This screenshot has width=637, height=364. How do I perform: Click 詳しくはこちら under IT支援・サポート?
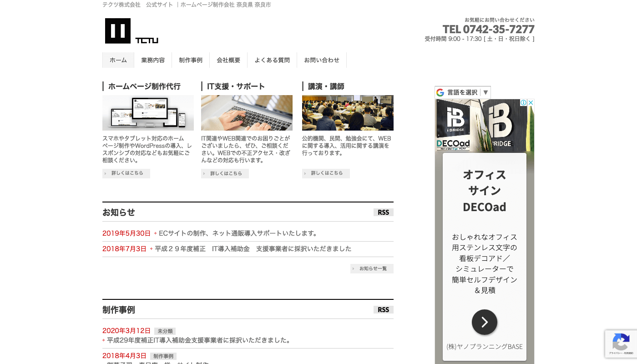pos(225,173)
